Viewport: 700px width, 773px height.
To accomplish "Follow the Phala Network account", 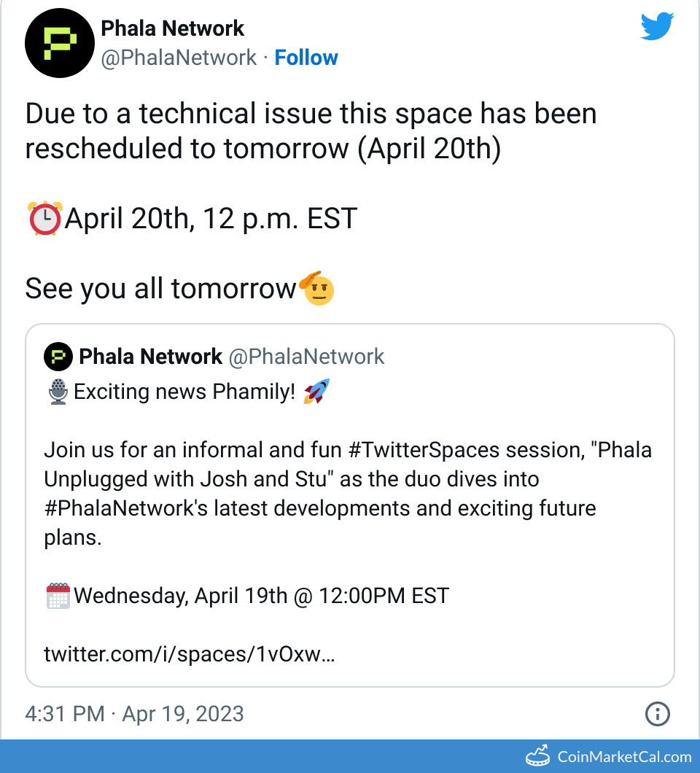I will (306, 58).
